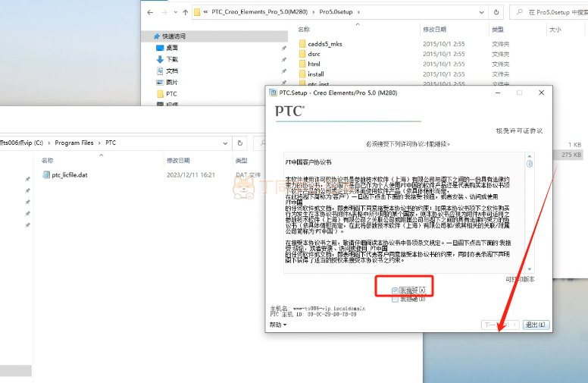Screen dimensions: 588x383
Task: Click the (C:) drive breadcrumb segment
Action: (22, 143)
